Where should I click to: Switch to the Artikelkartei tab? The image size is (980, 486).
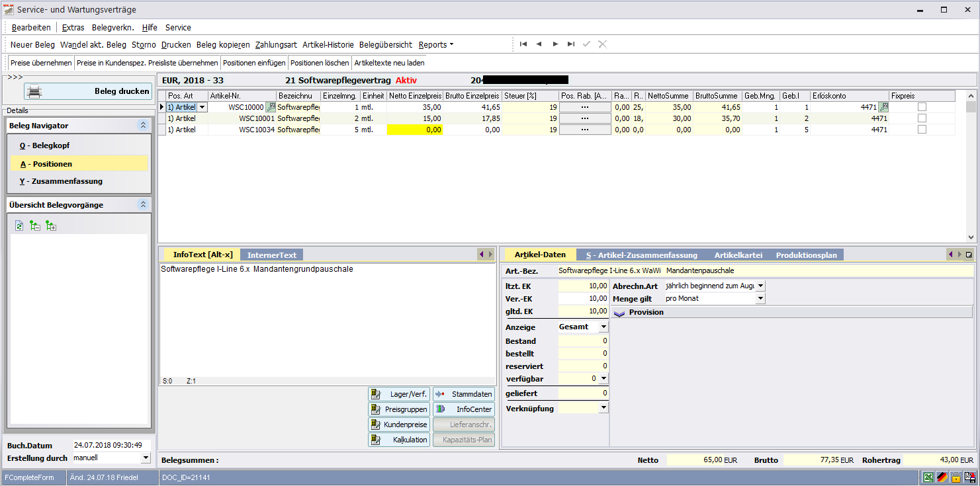coord(738,255)
